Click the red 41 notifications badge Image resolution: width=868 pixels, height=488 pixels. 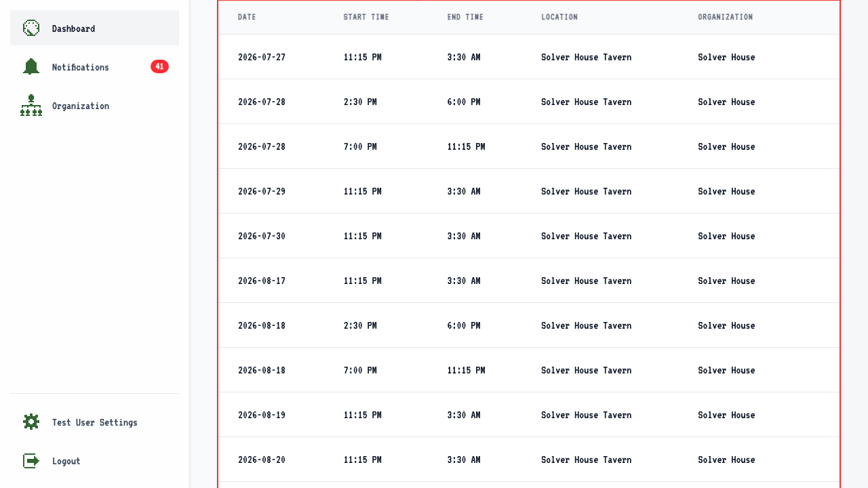[159, 66]
